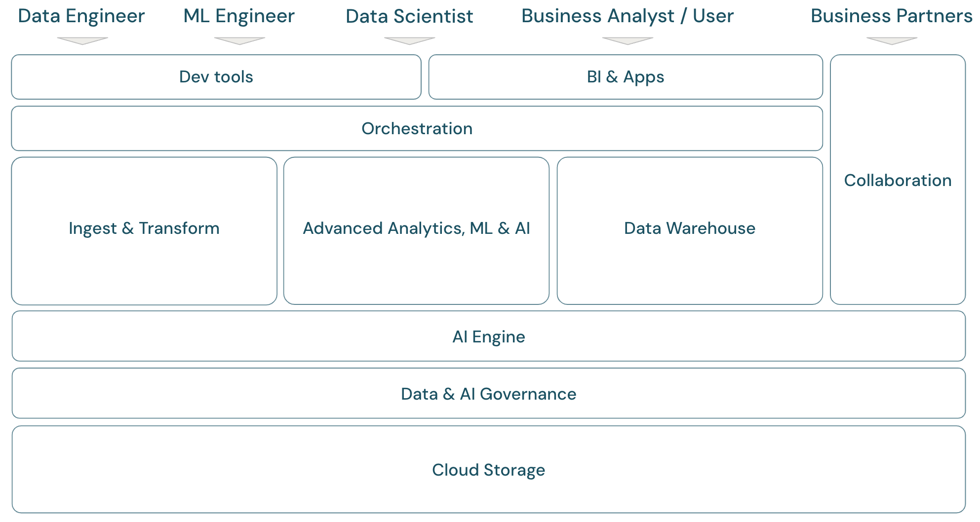Select the Collaboration column box
980x522 pixels.
898,180
